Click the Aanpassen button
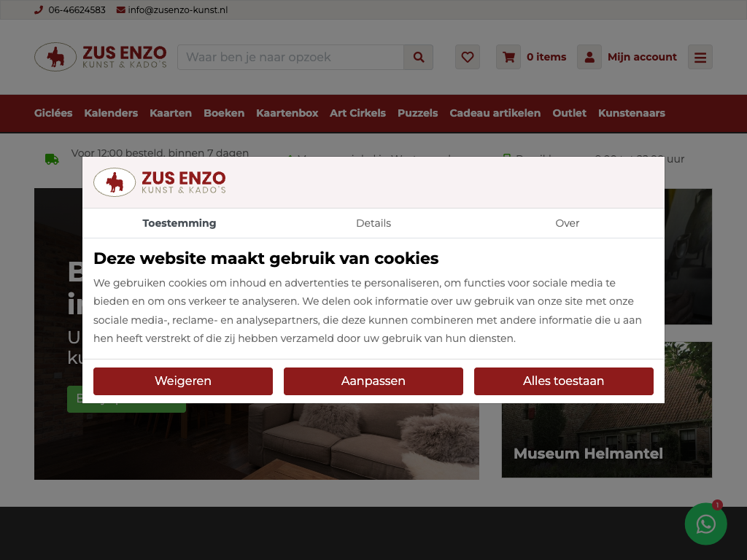 coord(373,381)
